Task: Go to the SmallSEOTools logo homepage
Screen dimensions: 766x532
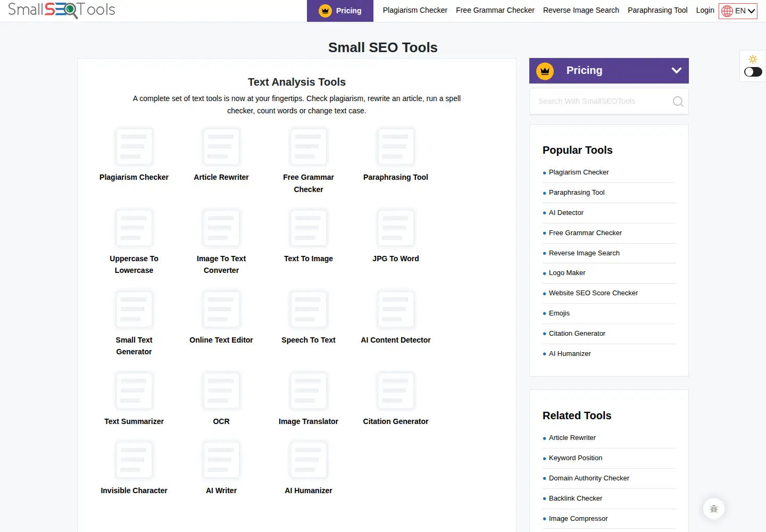Action: point(62,10)
